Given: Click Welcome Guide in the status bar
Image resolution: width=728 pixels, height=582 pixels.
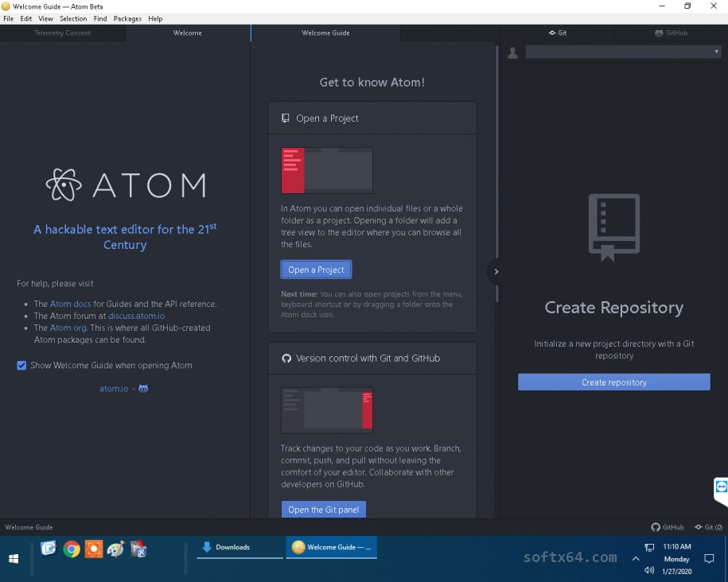Looking at the screenshot, I should (29, 527).
